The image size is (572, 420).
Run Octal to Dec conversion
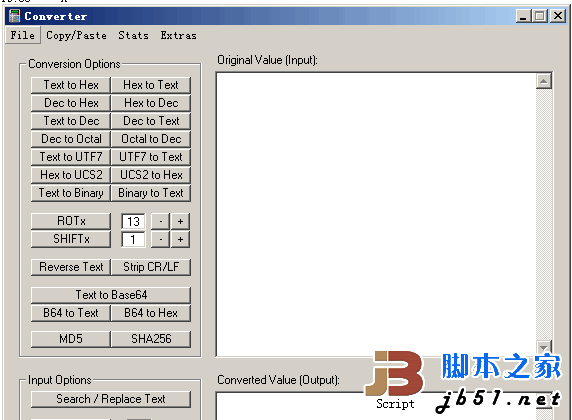pos(151,139)
